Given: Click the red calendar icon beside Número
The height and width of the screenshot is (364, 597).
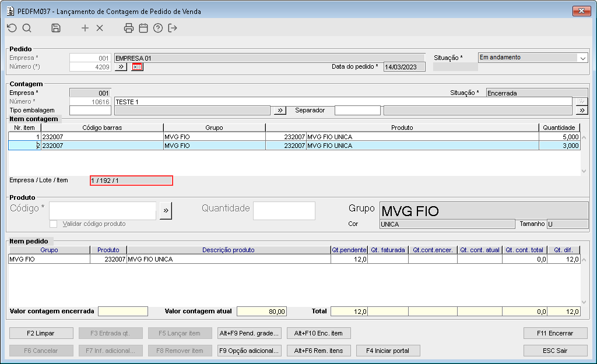Looking at the screenshot, I should (137, 67).
